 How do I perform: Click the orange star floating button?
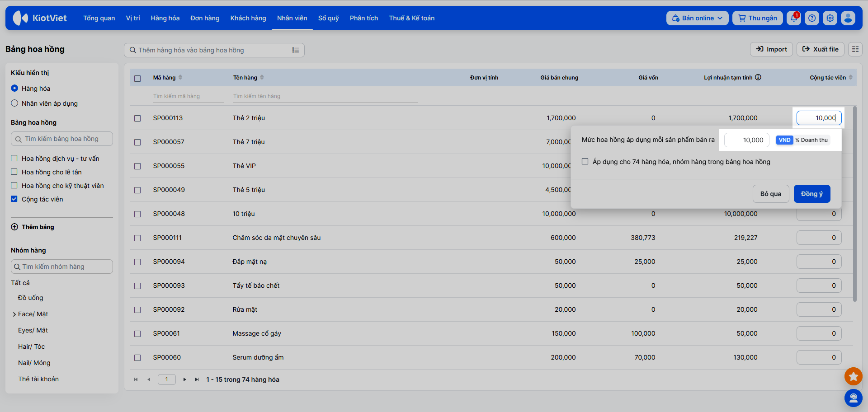coord(854,376)
